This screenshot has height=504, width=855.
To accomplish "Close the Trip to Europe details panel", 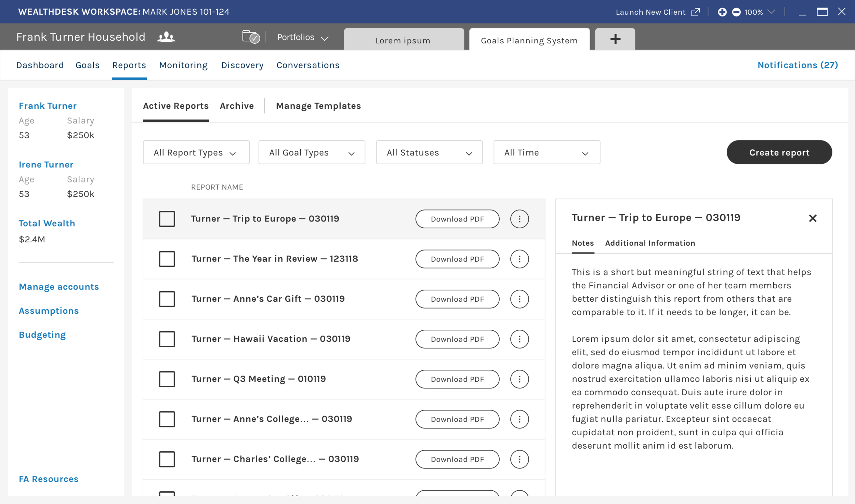I will (x=813, y=218).
